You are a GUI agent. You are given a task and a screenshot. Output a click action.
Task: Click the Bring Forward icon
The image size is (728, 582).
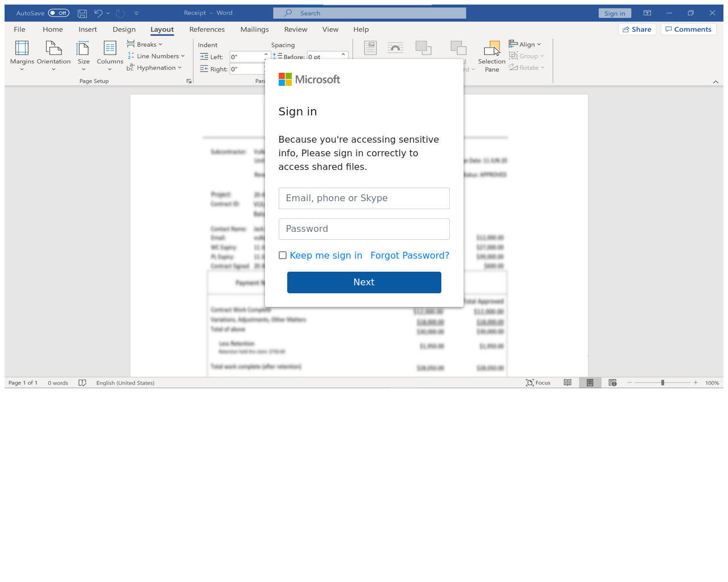click(423, 48)
